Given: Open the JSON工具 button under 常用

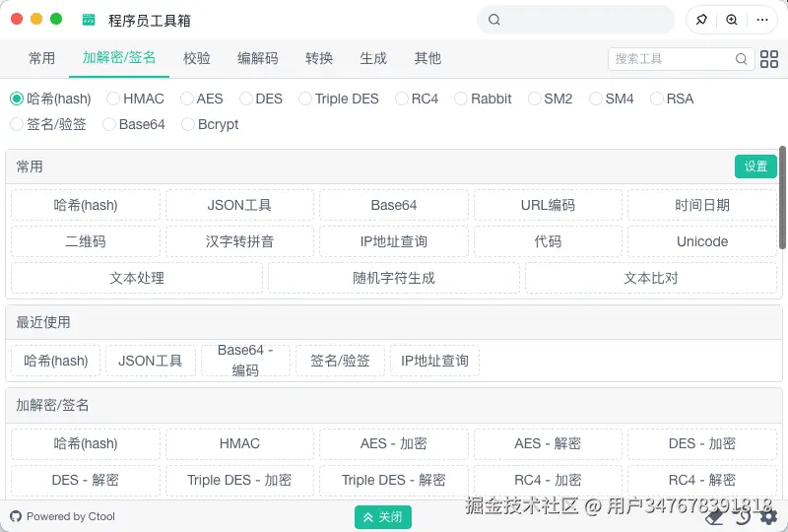Looking at the screenshot, I should click(239, 205).
